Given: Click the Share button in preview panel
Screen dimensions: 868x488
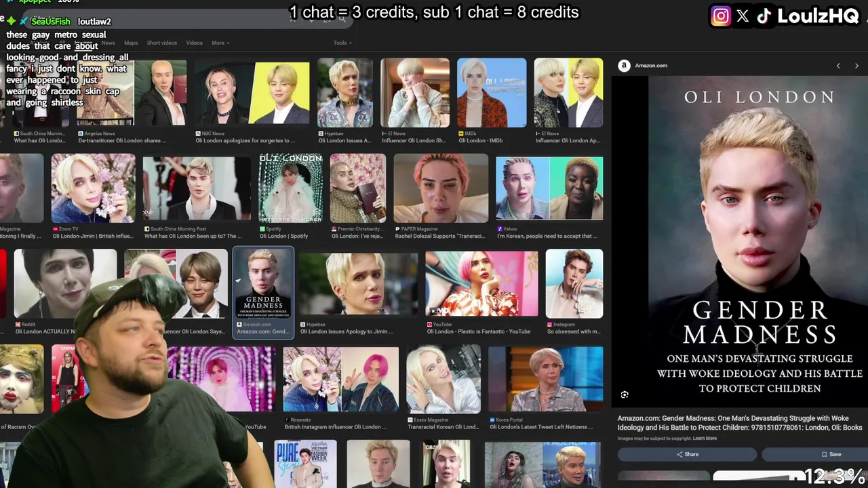Looking at the screenshot, I should (x=687, y=454).
